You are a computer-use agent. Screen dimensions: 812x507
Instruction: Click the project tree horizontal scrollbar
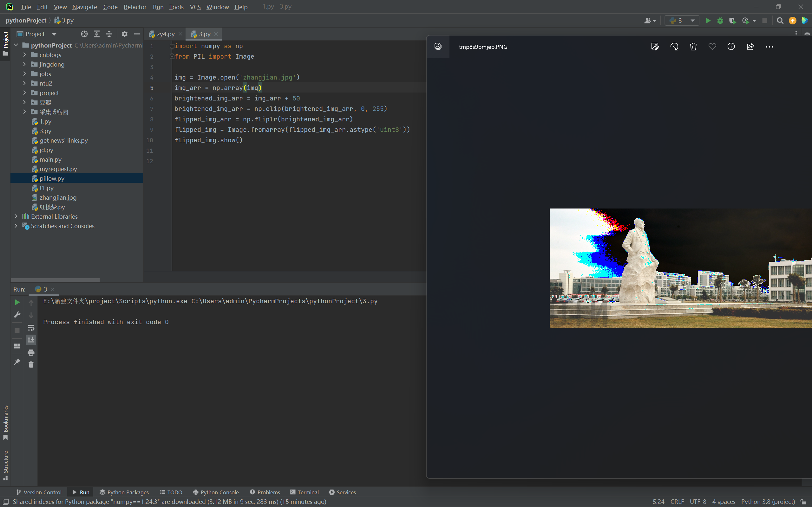pyautogui.click(x=56, y=280)
